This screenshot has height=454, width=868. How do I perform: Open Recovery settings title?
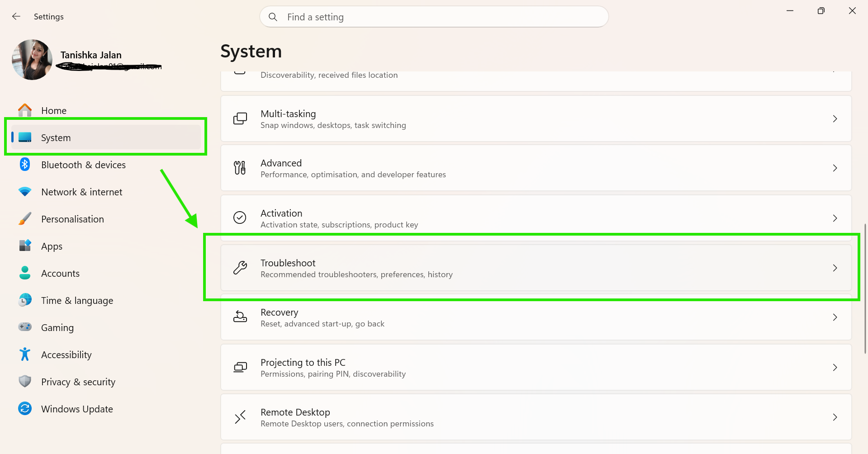click(x=279, y=312)
